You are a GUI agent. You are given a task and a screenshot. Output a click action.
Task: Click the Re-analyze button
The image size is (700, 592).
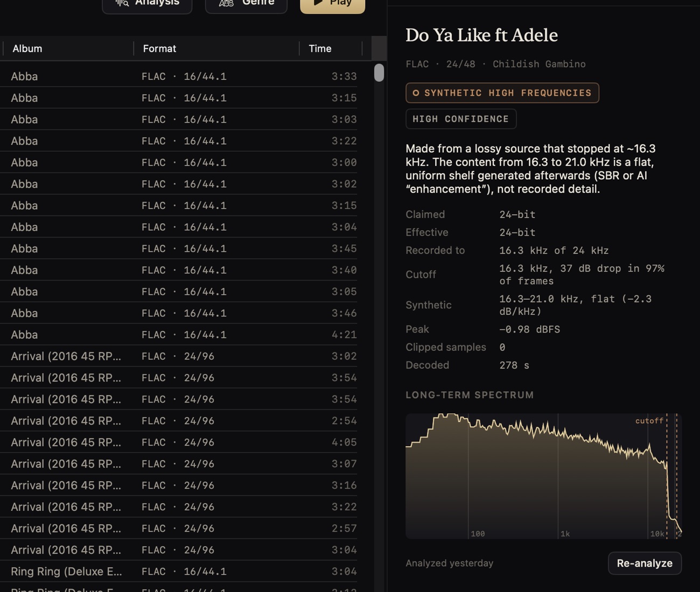click(645, 563)
